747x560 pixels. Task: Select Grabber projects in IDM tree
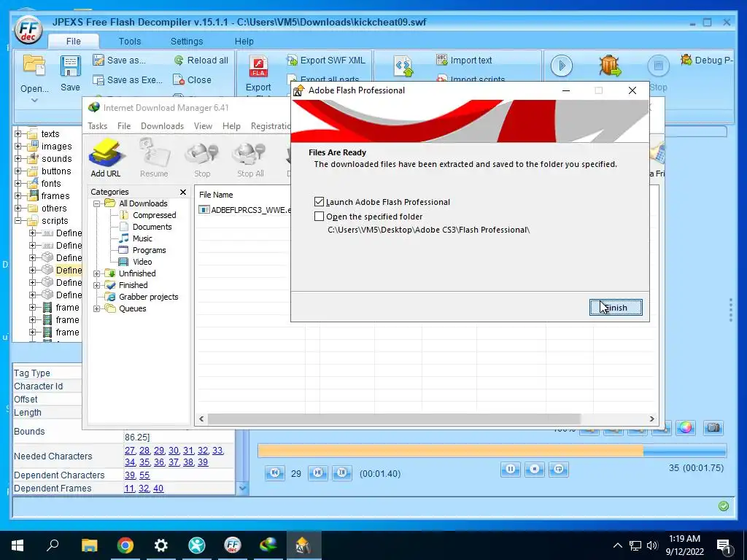click(x=148, y=297)
